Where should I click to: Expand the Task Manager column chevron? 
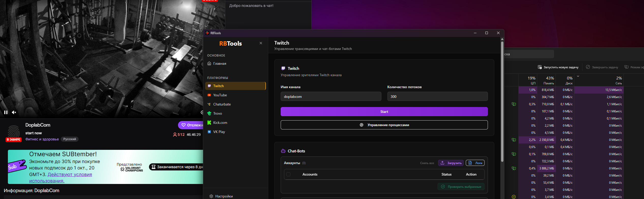pos(578,76)
